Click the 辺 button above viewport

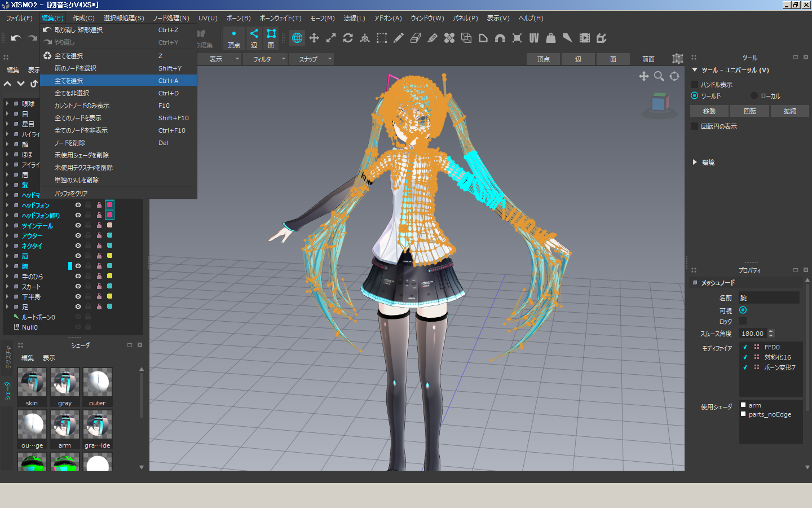click(x=578, y=59)
